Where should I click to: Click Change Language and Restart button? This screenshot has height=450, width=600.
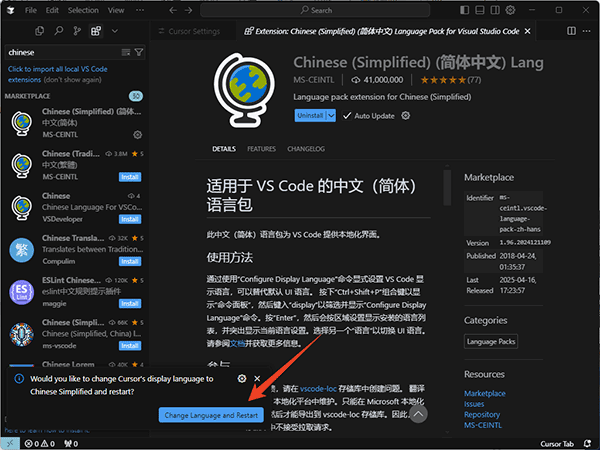pos(212,414)
